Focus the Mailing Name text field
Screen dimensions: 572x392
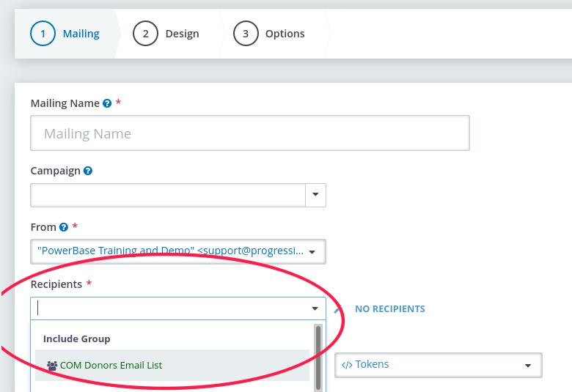point(250,133)
